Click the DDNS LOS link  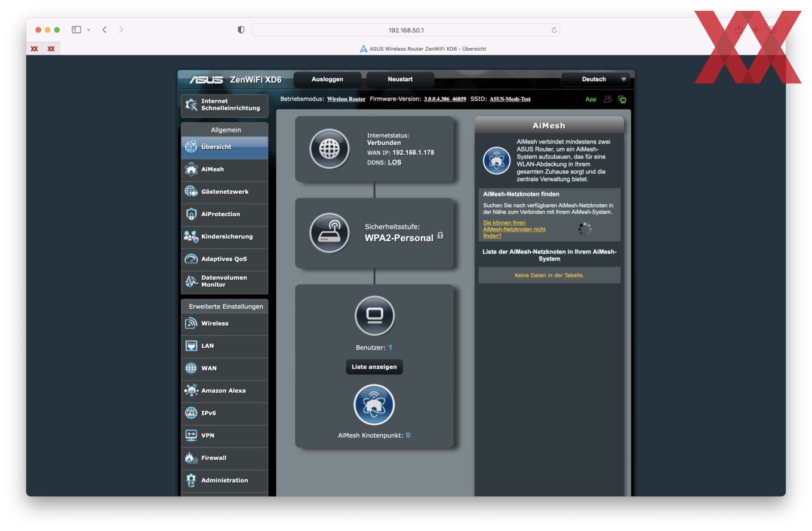point(395,162)
